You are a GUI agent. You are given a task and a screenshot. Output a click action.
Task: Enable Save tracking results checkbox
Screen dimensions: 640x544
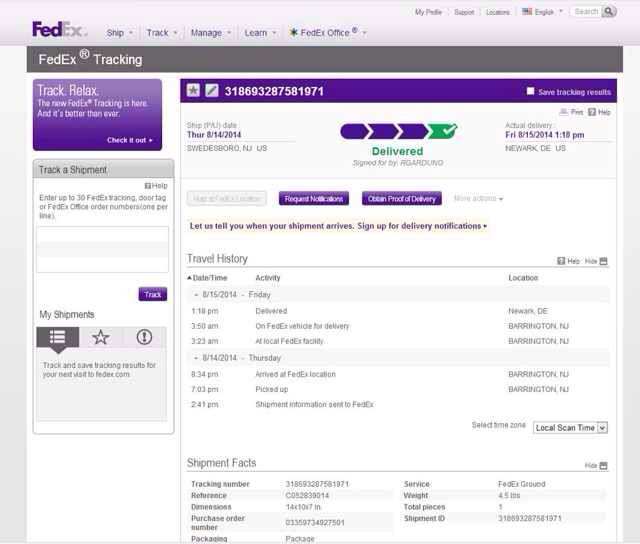click(531, 91)
